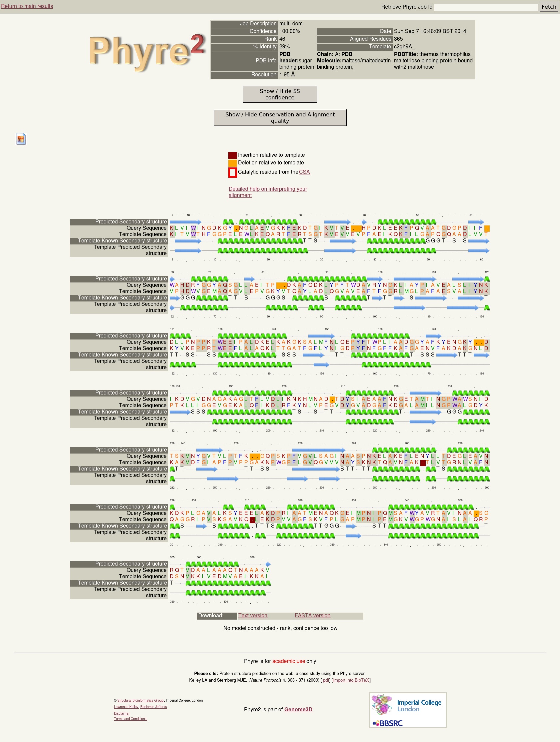Focus the Retrieve Phyre Job Id field
The image size is (560, 742).
(486, 7)
